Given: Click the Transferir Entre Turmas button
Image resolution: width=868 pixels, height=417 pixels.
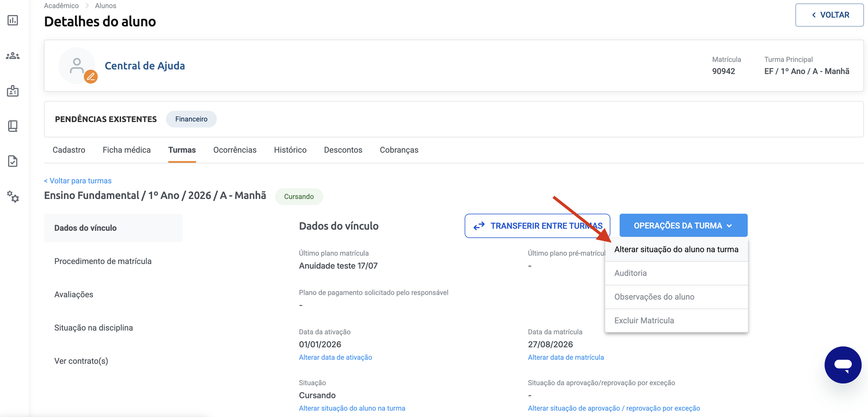Looking at the screenshot, I should pos(537,226).
